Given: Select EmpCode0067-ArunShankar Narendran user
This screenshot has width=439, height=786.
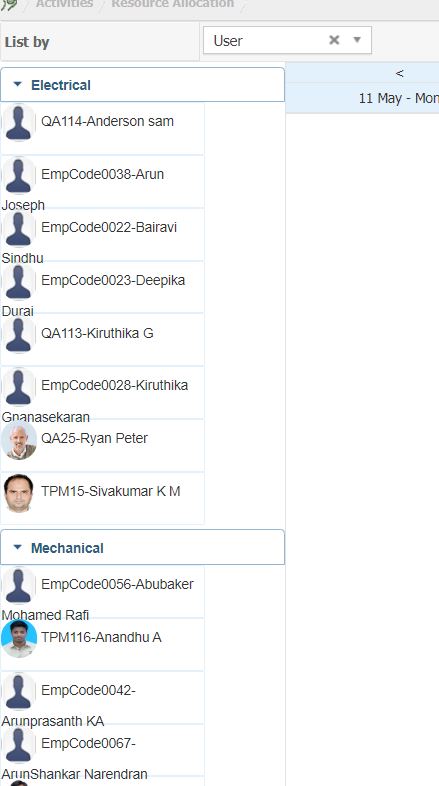Looking at the screenshot, I should (102, 751).
